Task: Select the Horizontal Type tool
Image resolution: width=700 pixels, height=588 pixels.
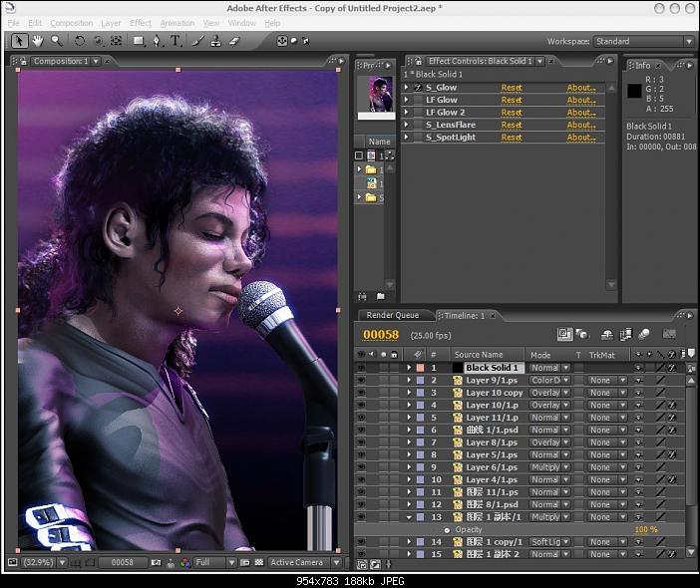Action: pyautogui.click(x=175, y=41)
